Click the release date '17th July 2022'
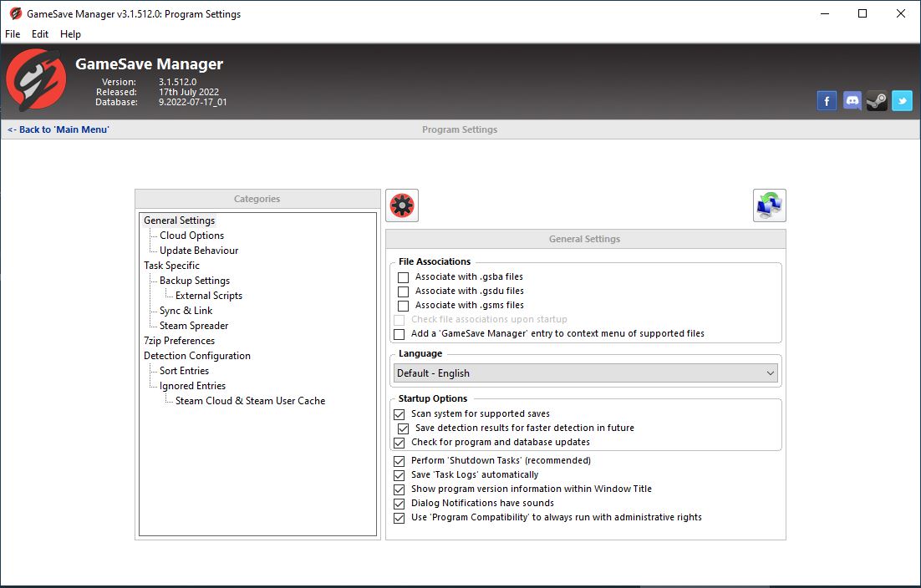The image size is (921, 588). (x=189, y=92)
